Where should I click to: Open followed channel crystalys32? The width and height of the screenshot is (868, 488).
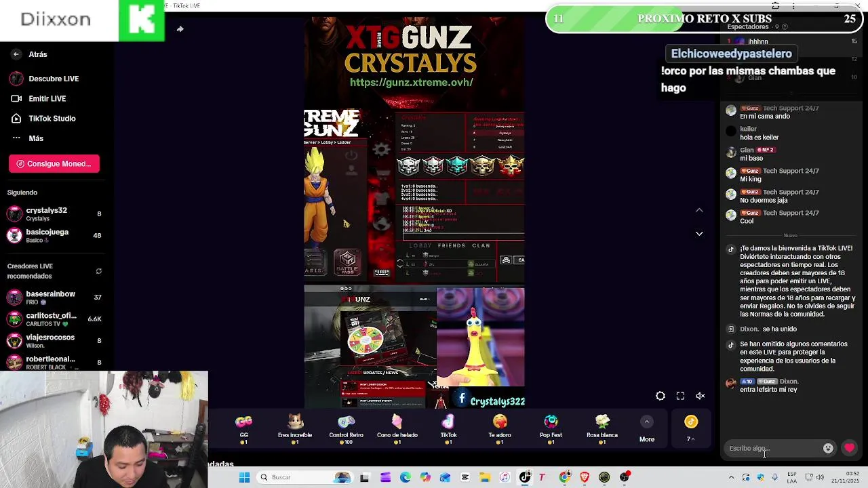click(x=53, y=214)
